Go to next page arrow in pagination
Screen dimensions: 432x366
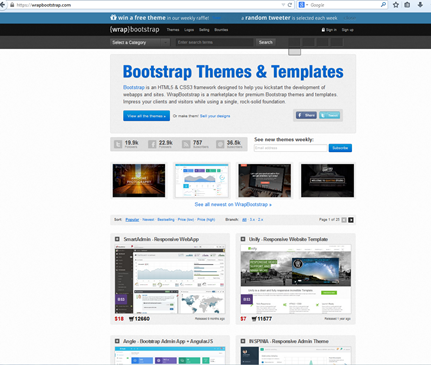pos(351,220)
